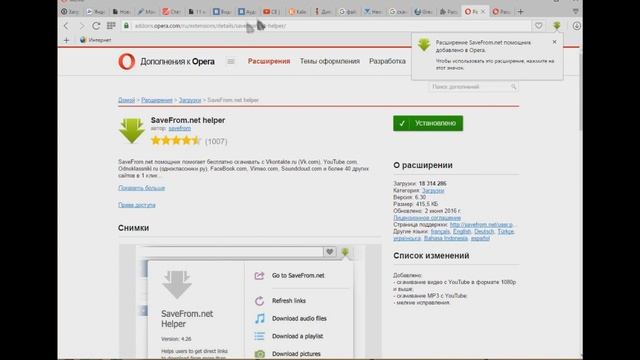Click the address bar URL

coord(210,26)
